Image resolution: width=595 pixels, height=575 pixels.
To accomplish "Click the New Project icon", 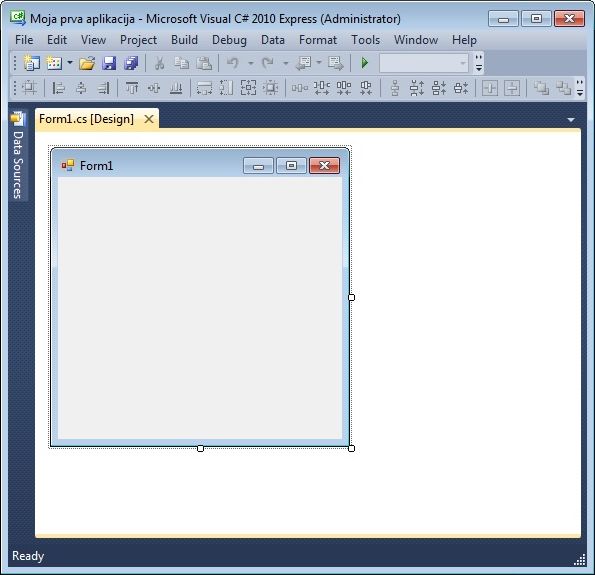I will (x=31, y=63).
